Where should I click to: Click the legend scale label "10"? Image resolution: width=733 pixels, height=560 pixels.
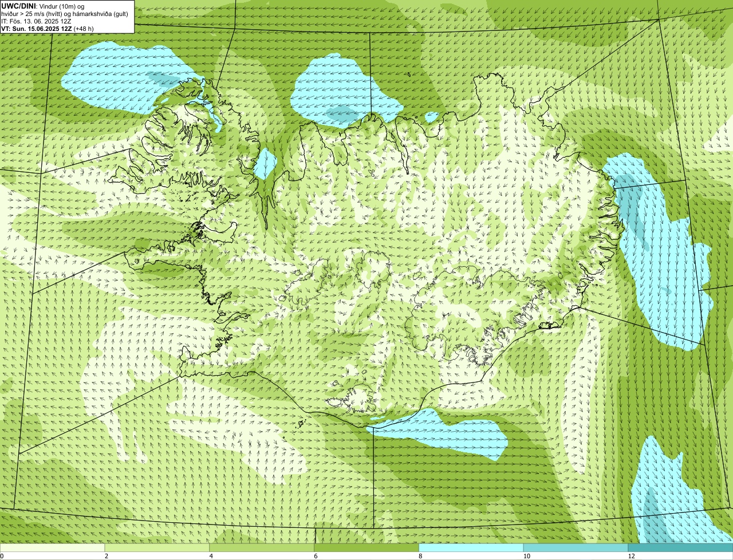[x=526, y=556]
